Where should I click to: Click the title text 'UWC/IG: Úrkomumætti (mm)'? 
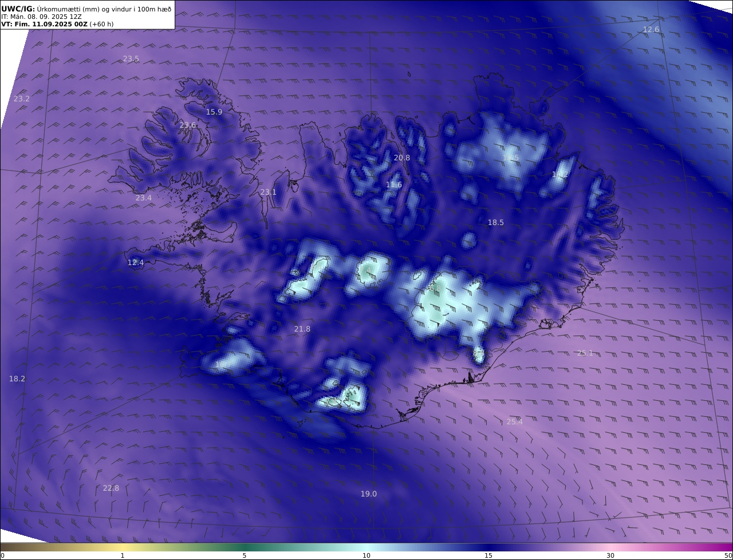[x=50, y=9]
